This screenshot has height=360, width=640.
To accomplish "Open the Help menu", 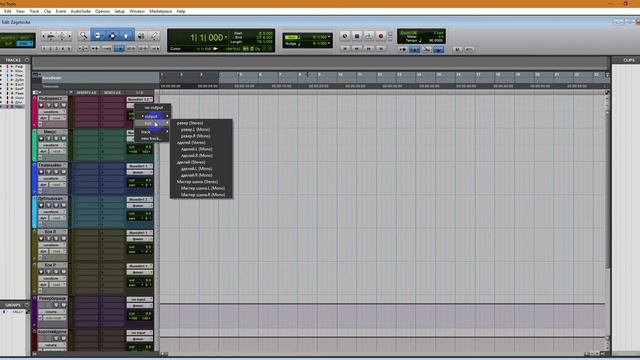I will click(x=181, y=11).
